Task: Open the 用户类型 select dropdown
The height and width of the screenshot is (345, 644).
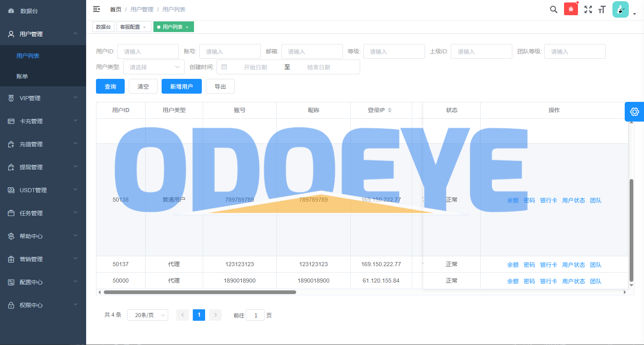Action: 153,67
